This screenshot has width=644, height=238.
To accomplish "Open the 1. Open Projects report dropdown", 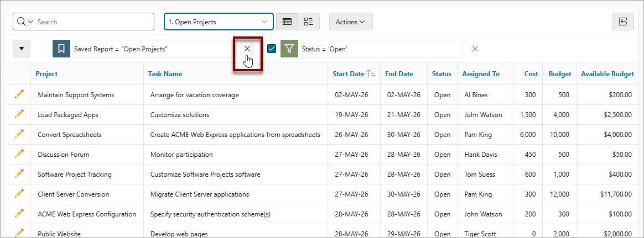I will pos(219,22).
